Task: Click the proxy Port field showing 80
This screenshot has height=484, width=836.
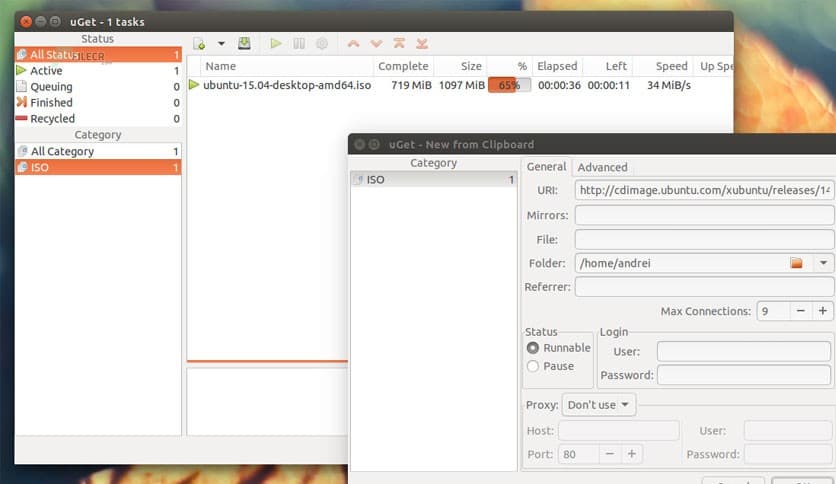Action: [x=578, y=454]
